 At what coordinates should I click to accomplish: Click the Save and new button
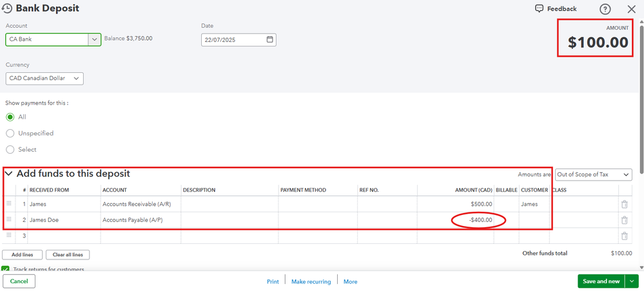[x=601, y=281]
